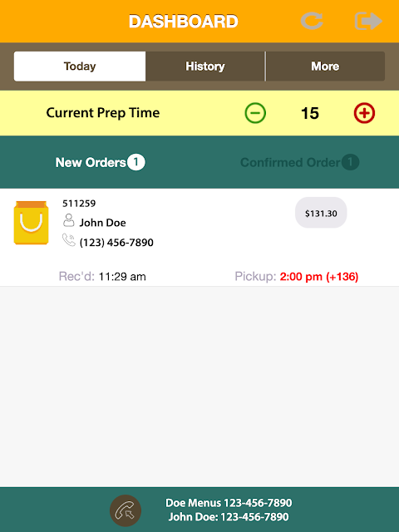Tap the yellow shopping bag order icon
The image size is (399, 532).
coord(31,223)
